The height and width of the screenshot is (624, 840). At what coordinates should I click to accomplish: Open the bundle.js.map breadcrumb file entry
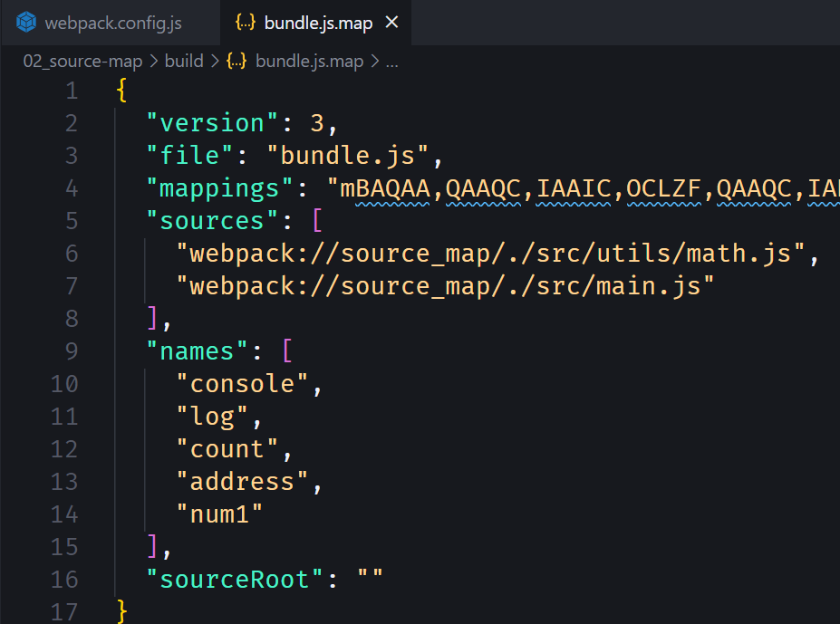coord(309,62)
